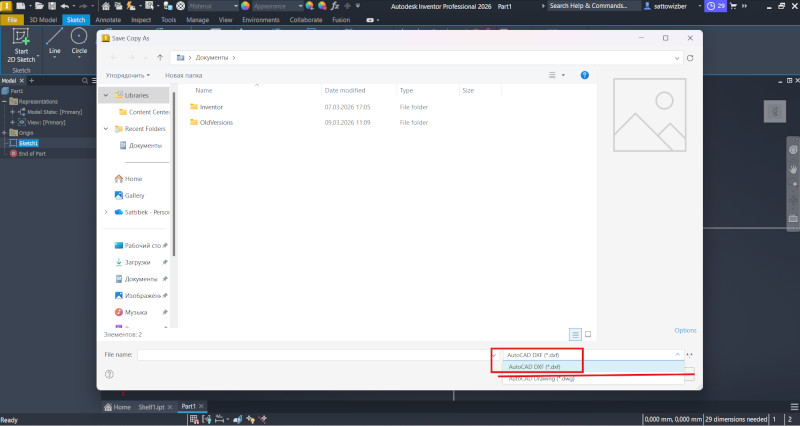Open the Упорядочить dropdown menu
Viewport: 800px width, 426px height.
pyautogui.click(x=128, y=76)
